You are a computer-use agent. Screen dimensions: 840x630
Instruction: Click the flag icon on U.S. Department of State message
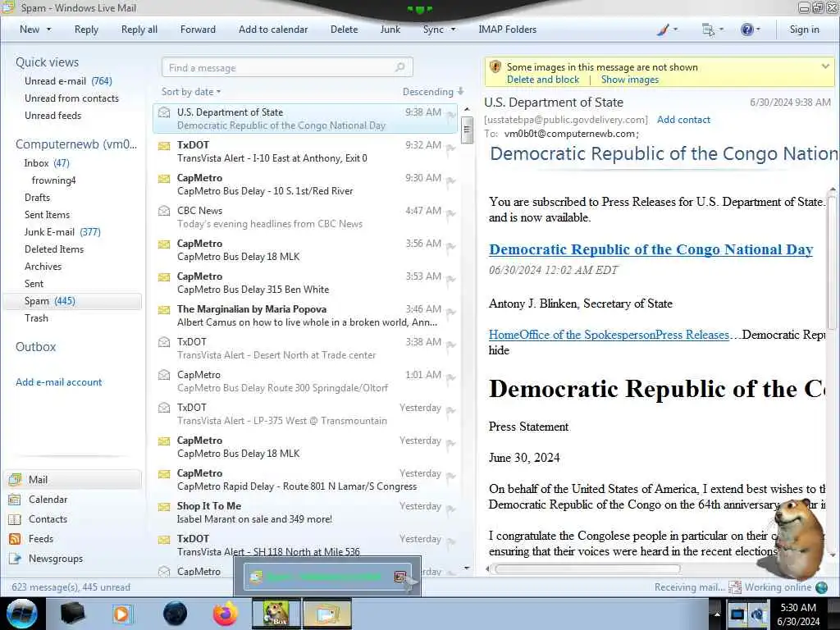(451, 115)
